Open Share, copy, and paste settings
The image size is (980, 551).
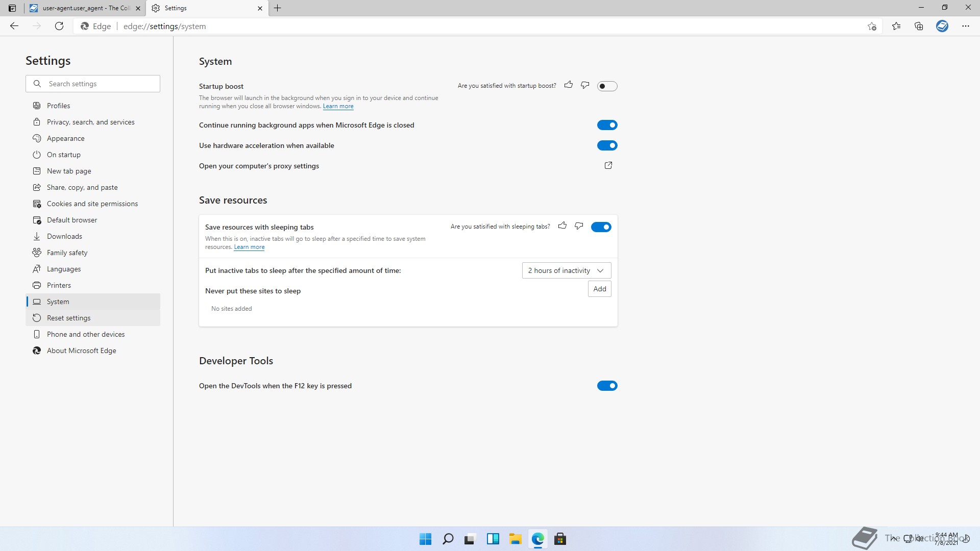pyautogui.click(x=93, y=187)
